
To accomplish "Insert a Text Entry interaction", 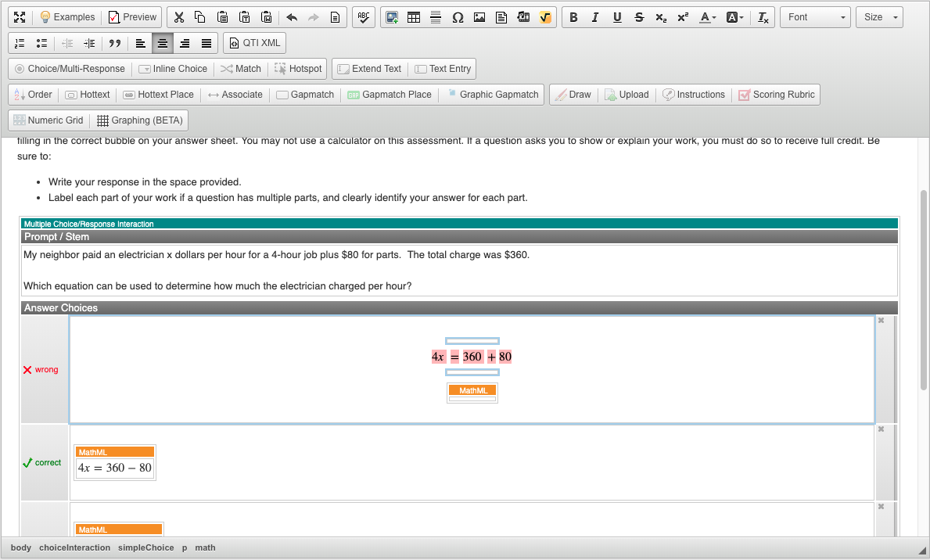I will 443,69.
